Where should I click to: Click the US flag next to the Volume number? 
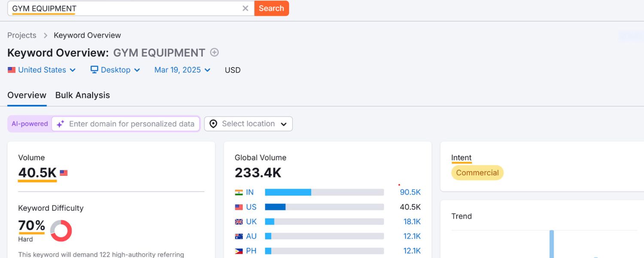[x=64, y=172]
